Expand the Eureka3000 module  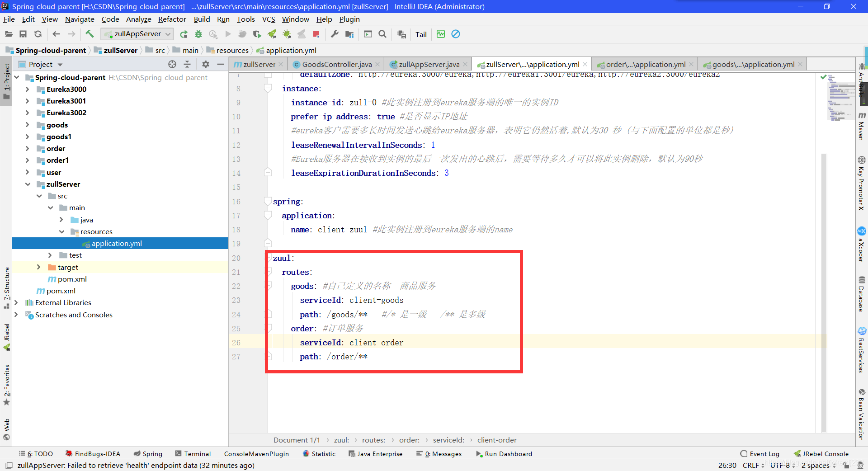(x=27, y=89)
